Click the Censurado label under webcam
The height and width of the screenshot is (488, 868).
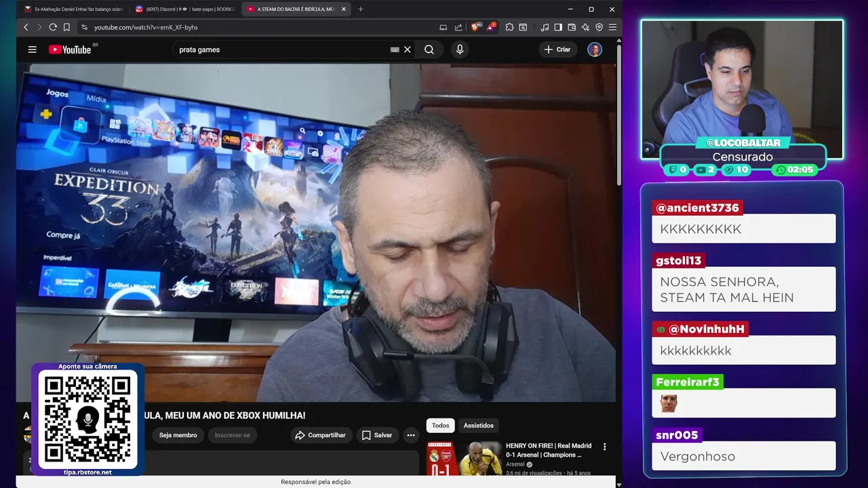(x=743, y=157)
